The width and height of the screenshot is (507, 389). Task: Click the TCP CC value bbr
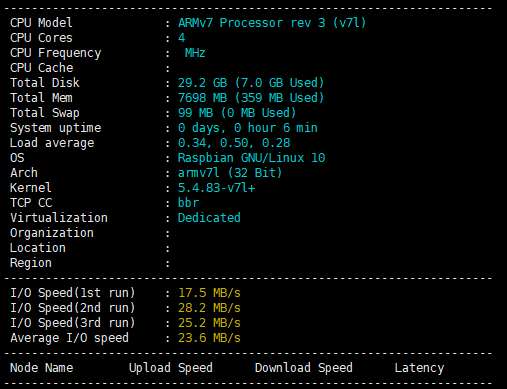(188, 203)
